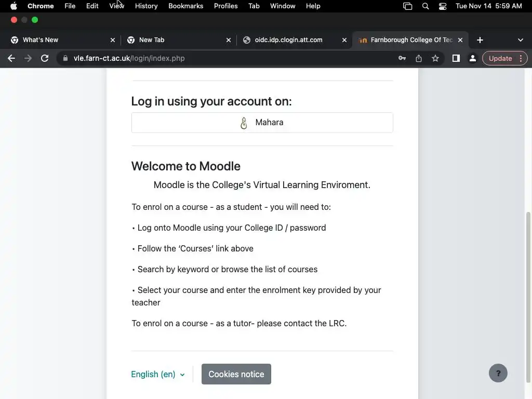Bookmark this page with the star icon

tap(435, 58)
